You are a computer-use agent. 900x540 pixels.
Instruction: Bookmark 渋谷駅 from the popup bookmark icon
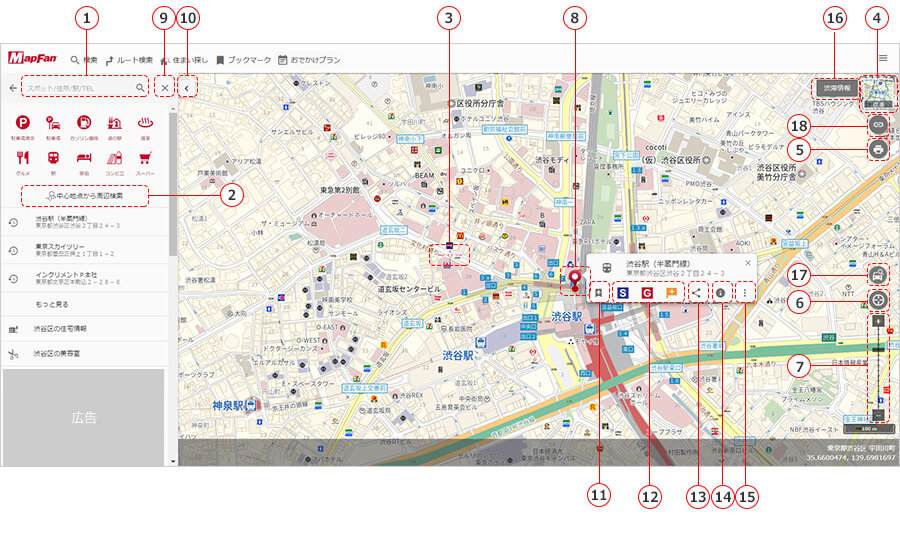point(598,293)
